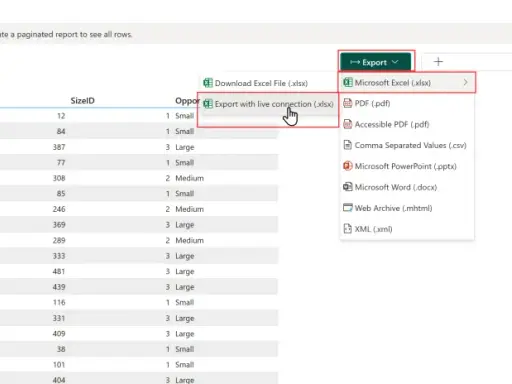Select Microsoft Excel (.xlsx) menu entry
Screen dimensions: 512x384
[x=407, y=82]
